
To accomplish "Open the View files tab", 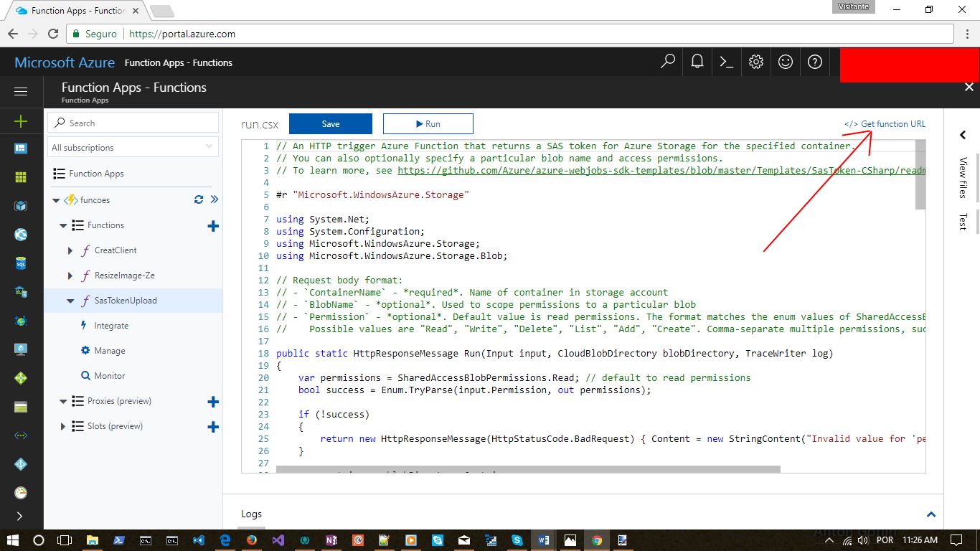I will point(963,177).
